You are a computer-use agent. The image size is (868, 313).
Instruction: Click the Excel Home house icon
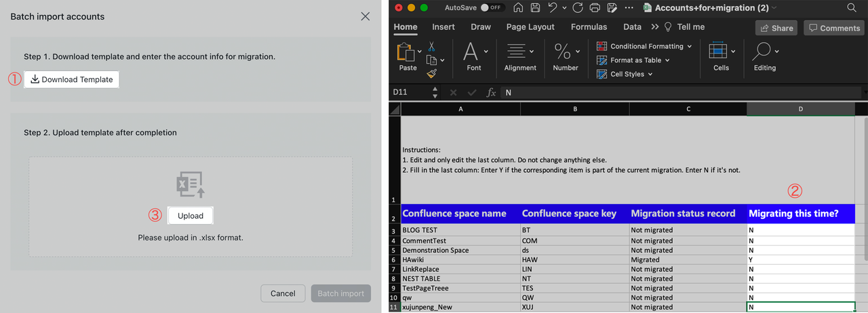click(x=518, y=8)
